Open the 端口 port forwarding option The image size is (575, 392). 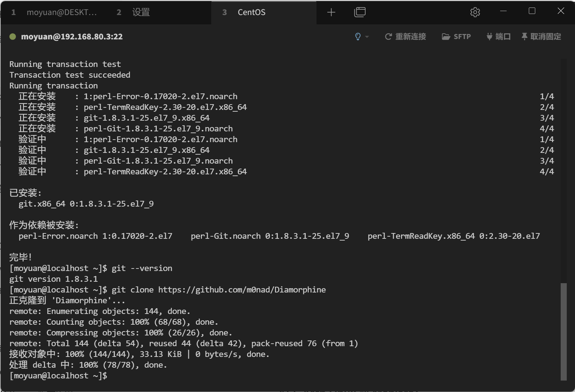tap(498, 37)
